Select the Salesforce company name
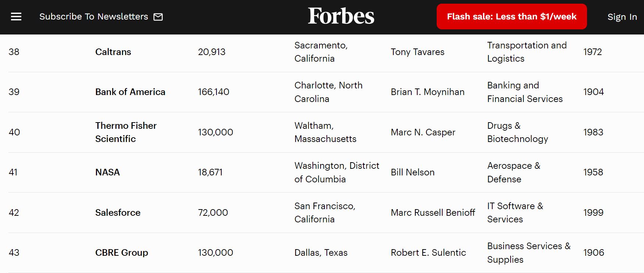The height and width of the screenshot is (273, 644). [x=118, y=212]
